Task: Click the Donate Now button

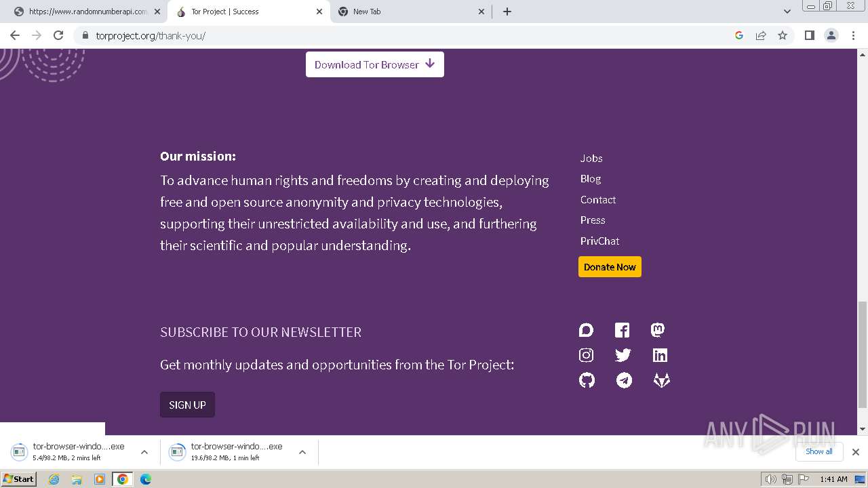Action: (610, 267)
